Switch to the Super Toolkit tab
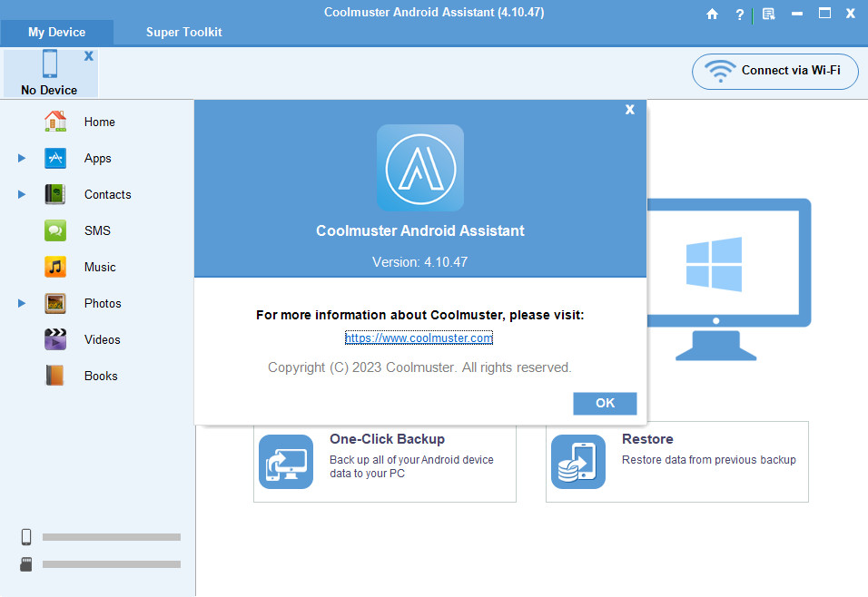 (x=183, y=32)
